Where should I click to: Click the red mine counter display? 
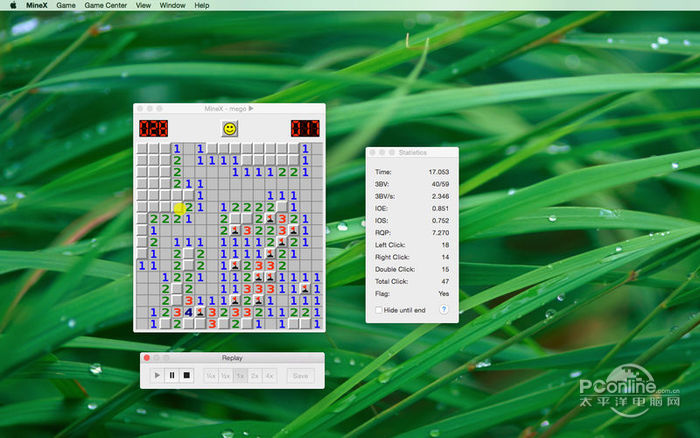[x=153, y=129]
